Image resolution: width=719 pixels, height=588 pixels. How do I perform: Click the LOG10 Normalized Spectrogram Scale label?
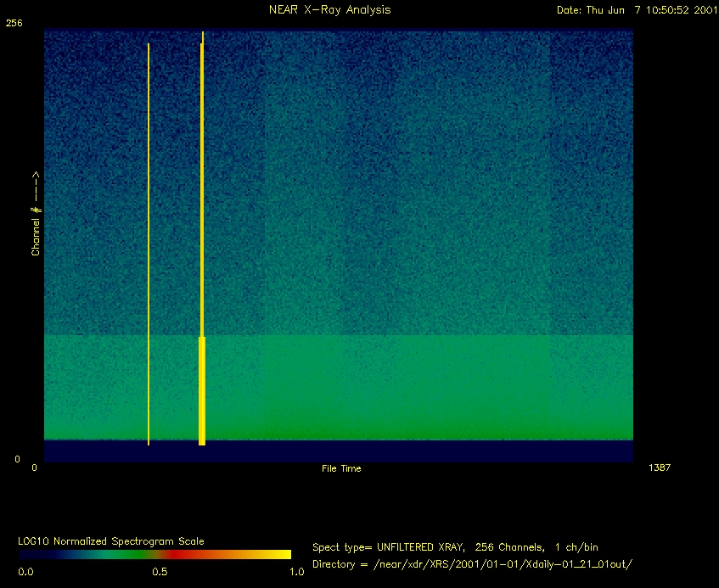tap(111, 541)
